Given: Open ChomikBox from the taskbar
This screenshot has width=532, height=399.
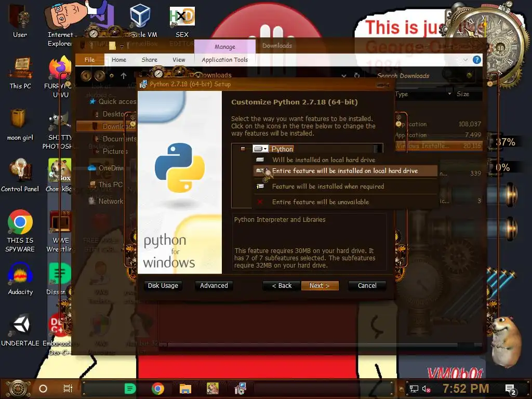Looking at the screenshot, I should coord(212,389).
